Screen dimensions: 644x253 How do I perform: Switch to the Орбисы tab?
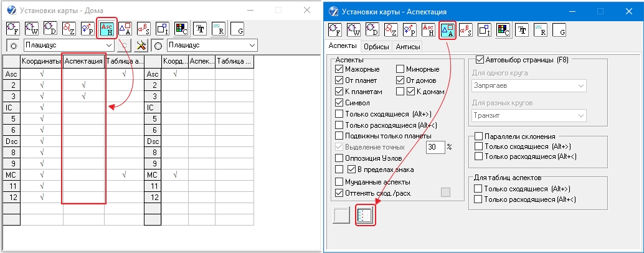[x=376, y=47]
